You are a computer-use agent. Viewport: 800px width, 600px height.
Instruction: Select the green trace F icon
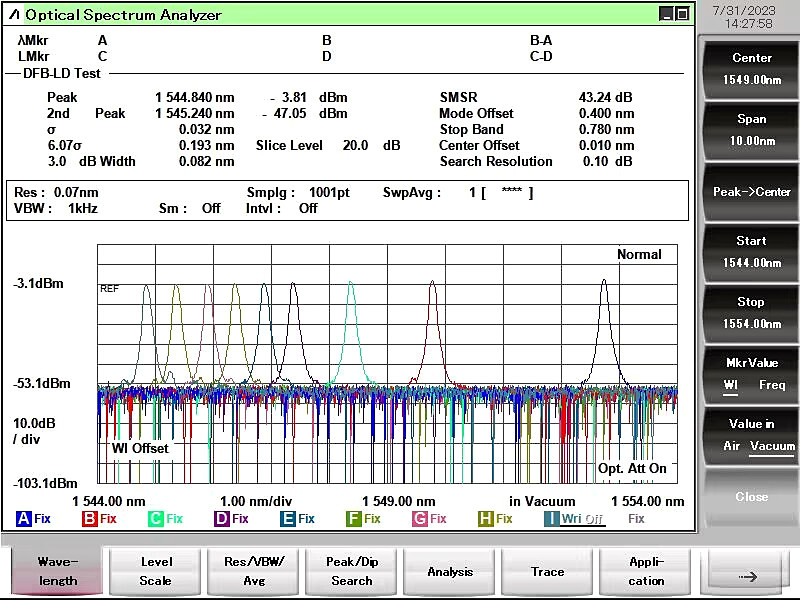click(x=354, y=519)
